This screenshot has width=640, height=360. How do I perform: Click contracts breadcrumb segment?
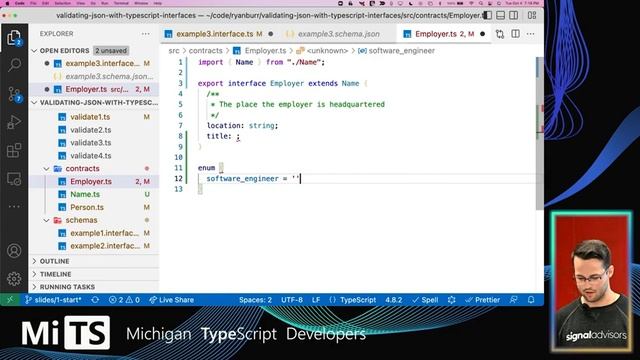tap(205, 51)
